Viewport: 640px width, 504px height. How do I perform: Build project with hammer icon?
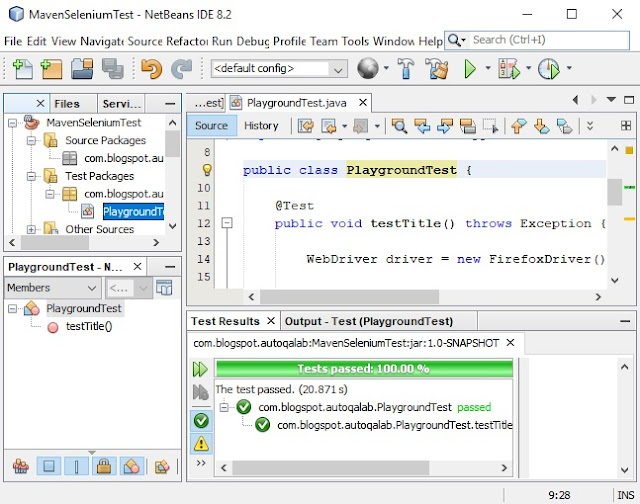pyautogui.click(x=405, y=69)
